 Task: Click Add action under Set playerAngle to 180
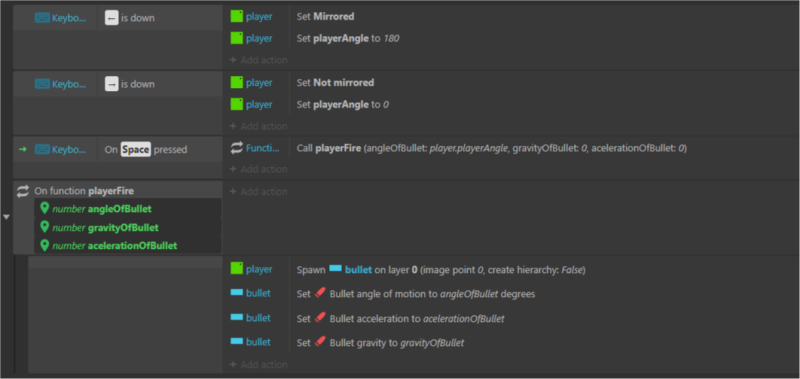point(259,60)
